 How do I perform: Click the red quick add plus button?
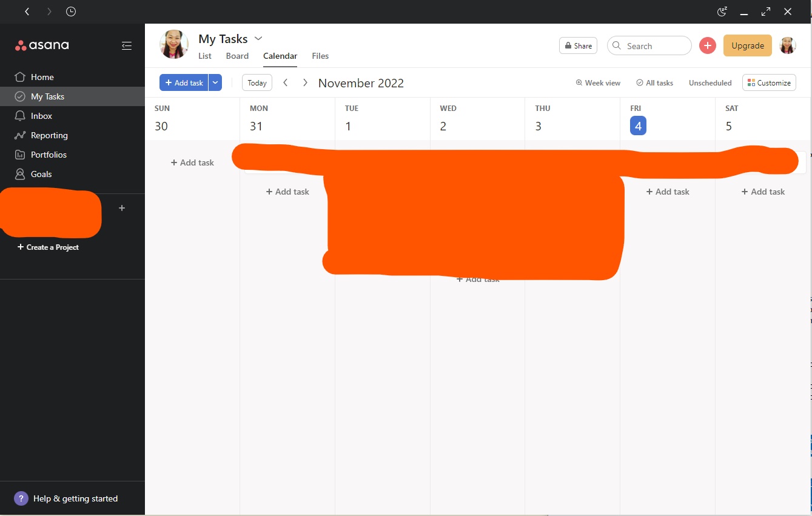(708, 45)
